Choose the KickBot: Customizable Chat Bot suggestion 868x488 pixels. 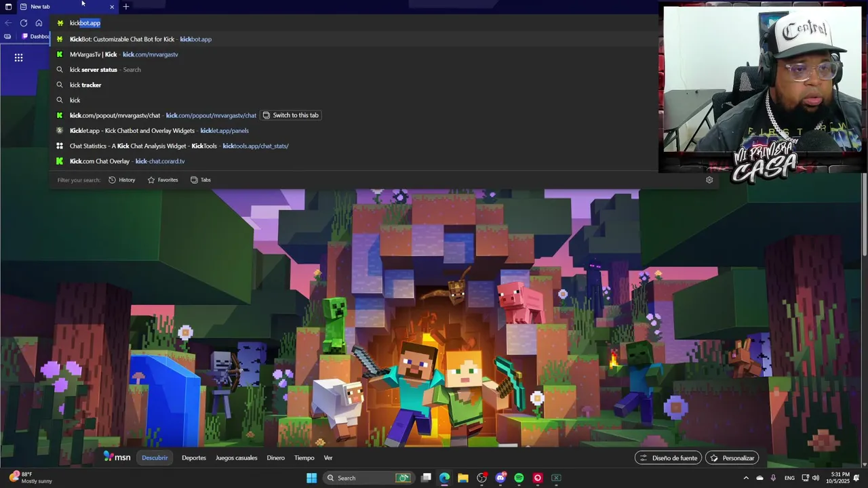click(353, 39)
